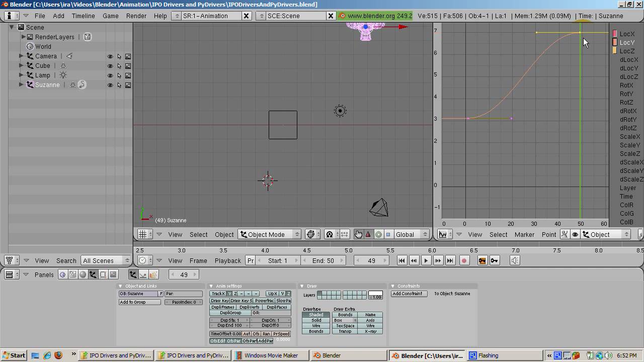The image size is (644, 362).
Task: Select the scale manipulator square icon
Action: tap(388, 234)
